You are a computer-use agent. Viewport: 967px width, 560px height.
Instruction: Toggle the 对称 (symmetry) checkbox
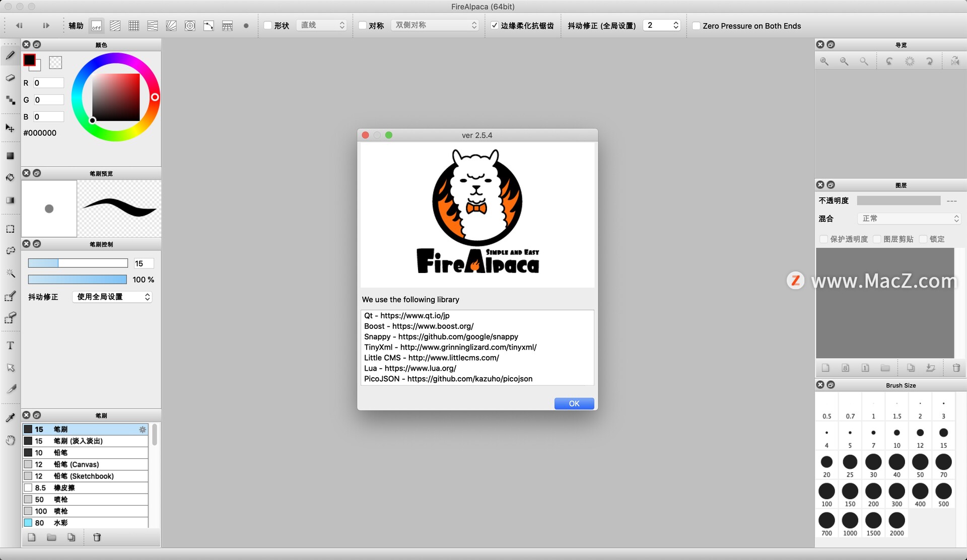pyautogui.click(x=362, y=26)
